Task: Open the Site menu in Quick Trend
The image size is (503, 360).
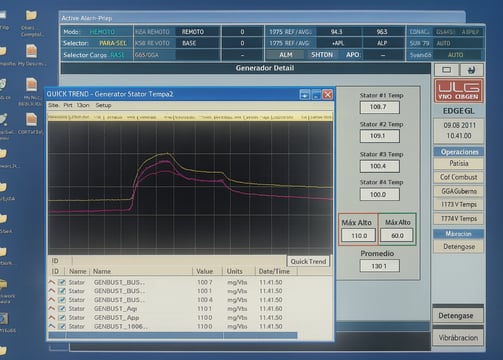Action: pyautogui.click(x=54, y=105)
